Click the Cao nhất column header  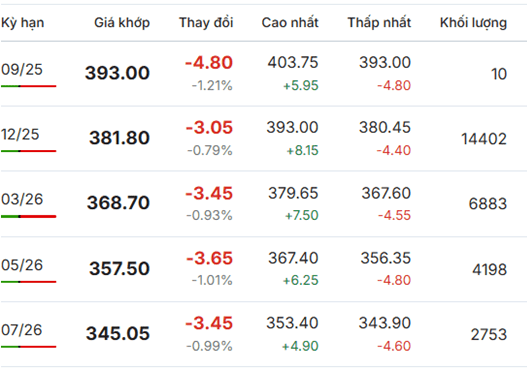(290, 23)
